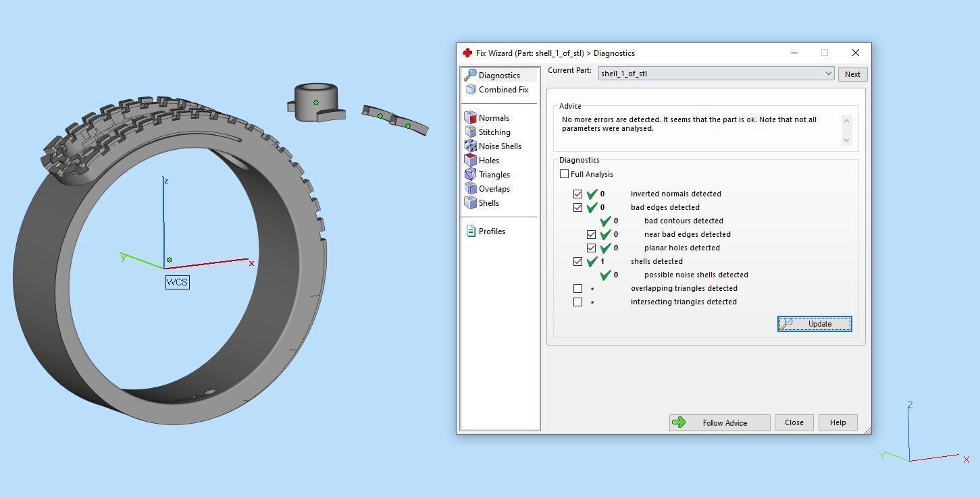Image resolution: width=980 pixels, height=498 pixels.
Task: Click the Profiles document icon
Action: click(471, 231)
